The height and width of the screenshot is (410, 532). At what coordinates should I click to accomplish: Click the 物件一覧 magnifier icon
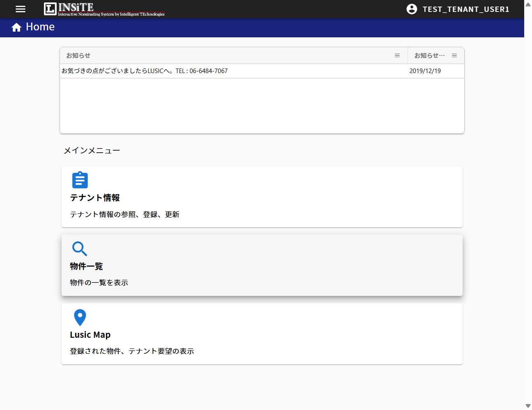tap(80, 249)
